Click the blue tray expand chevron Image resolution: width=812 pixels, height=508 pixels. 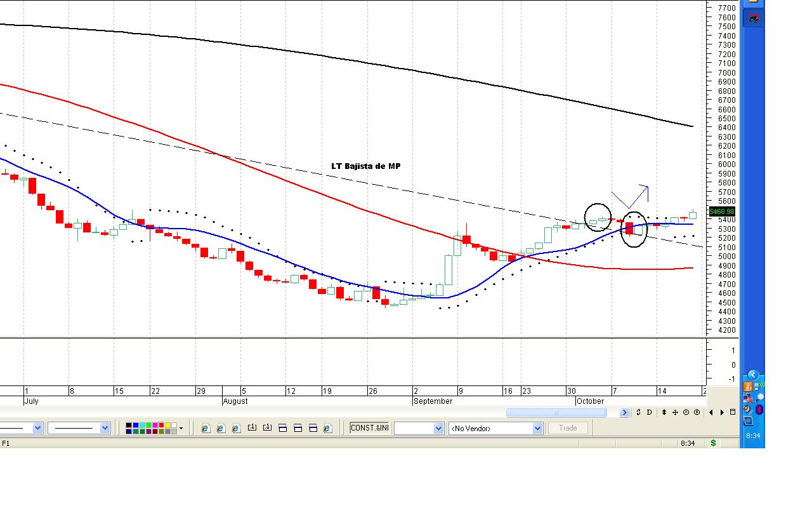(753, 375)
